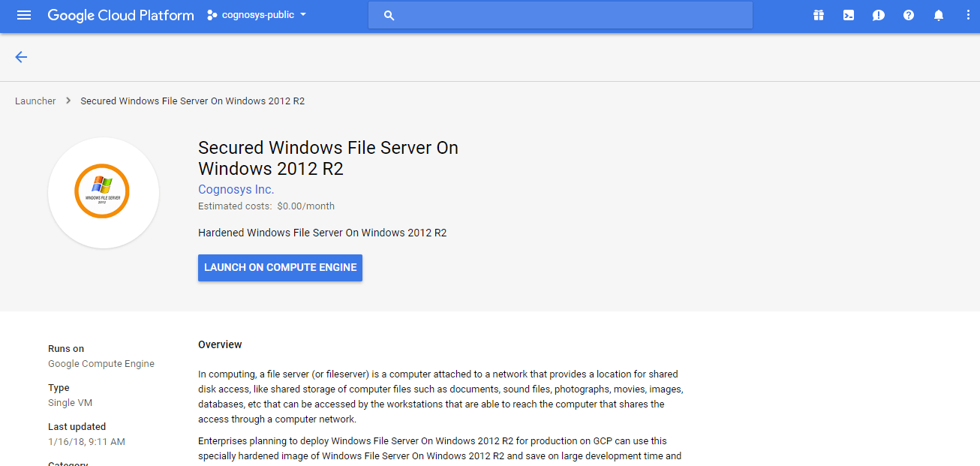Focus the top search input field
The height and width of the screenshot is (466, 980).
click(570, 15)
